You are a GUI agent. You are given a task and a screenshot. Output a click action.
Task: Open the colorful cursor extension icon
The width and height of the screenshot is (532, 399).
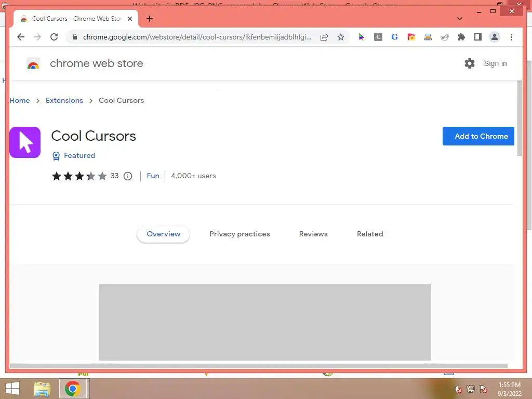[362, 37]
